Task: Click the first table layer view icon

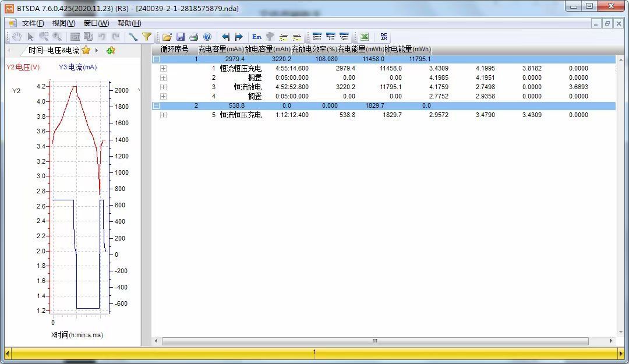Action: (317, 37)
